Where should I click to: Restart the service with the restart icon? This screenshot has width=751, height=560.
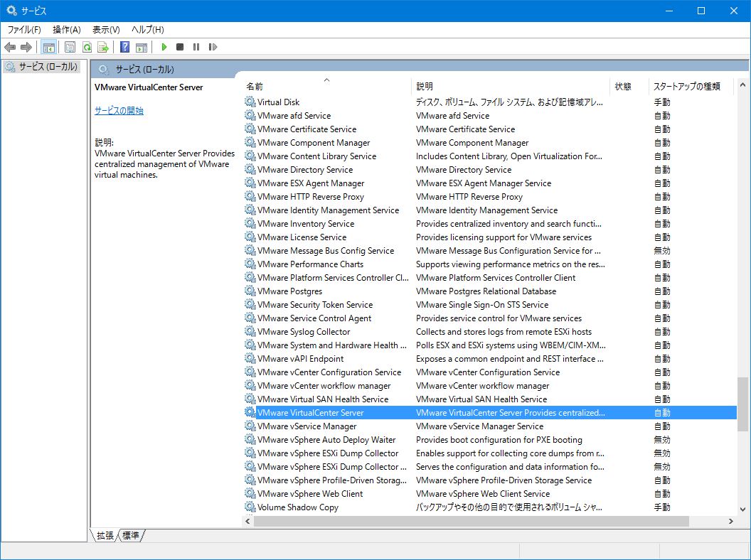(213, 47)
